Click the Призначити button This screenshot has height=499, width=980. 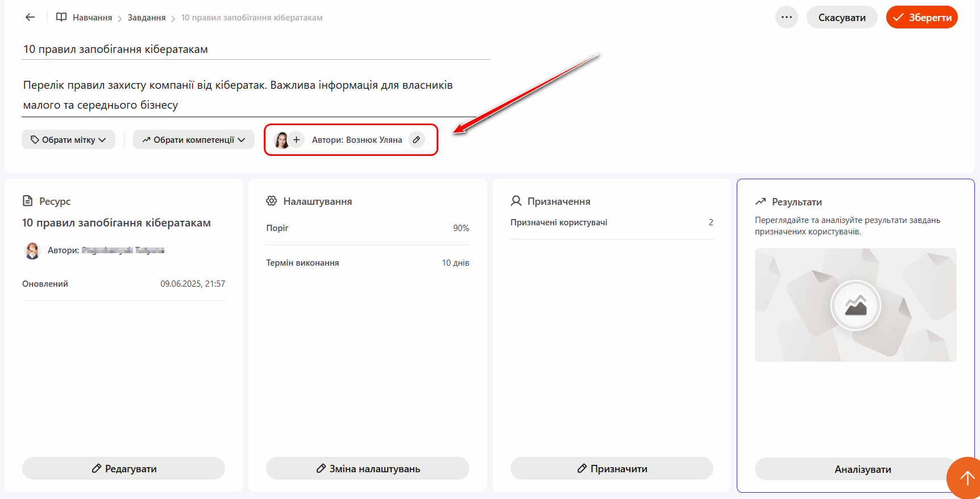(x=612, y=469)
